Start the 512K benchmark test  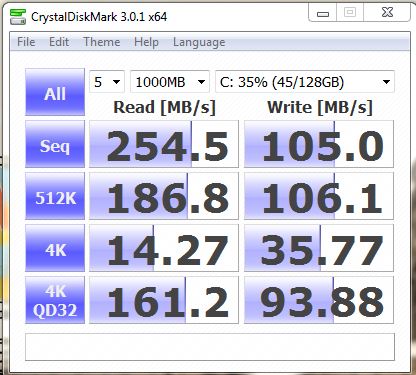pyautogui.click(x=55, y=196)
